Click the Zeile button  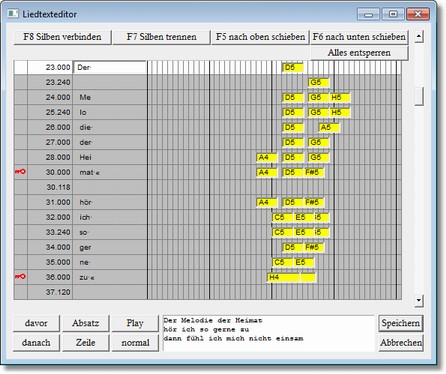click(86, 343)
